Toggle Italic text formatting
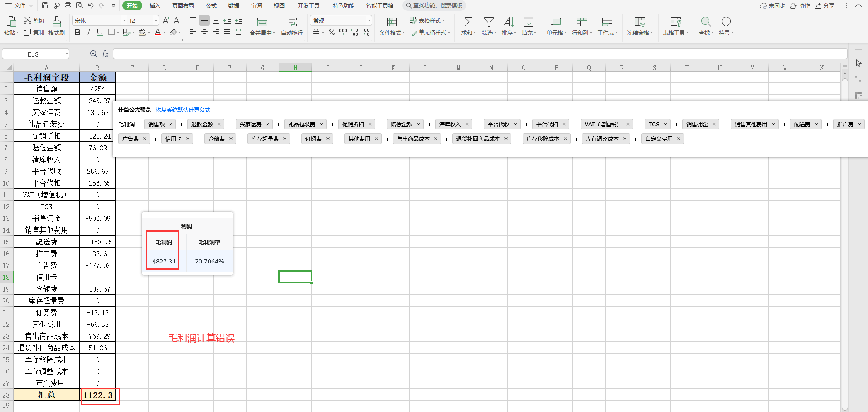The height and width of the screenshot is (412, 868). point(89,33)
